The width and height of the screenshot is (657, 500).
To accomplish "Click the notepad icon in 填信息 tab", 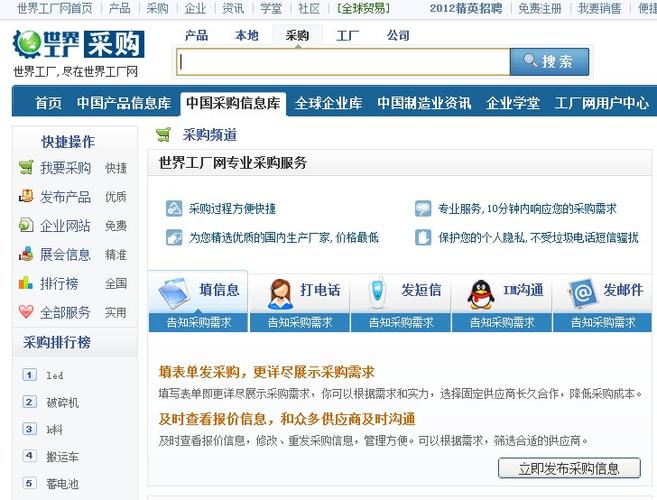I will tap(174, 292).
